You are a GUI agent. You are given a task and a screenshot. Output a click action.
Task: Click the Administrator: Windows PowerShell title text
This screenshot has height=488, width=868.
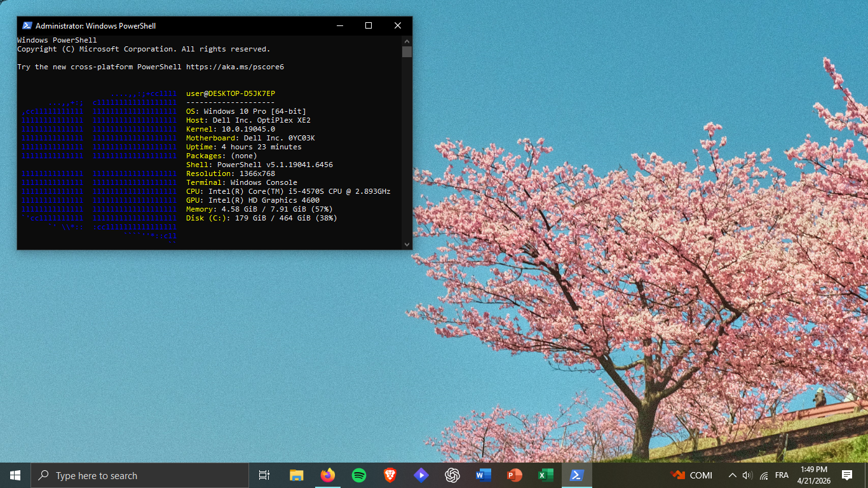[95, 26]
